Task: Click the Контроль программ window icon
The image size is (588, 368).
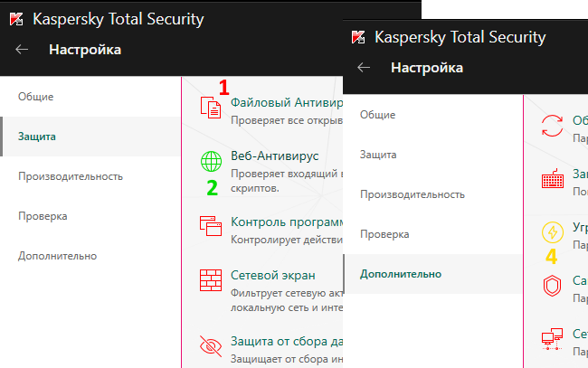Action: pos(211,225)
